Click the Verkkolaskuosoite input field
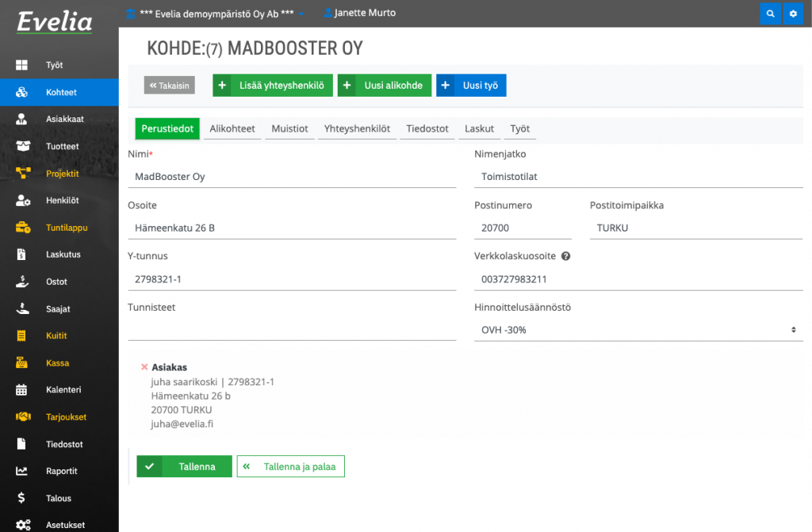Screen dimensions: 812x532 pyautogui.click(x=638, y=279)
